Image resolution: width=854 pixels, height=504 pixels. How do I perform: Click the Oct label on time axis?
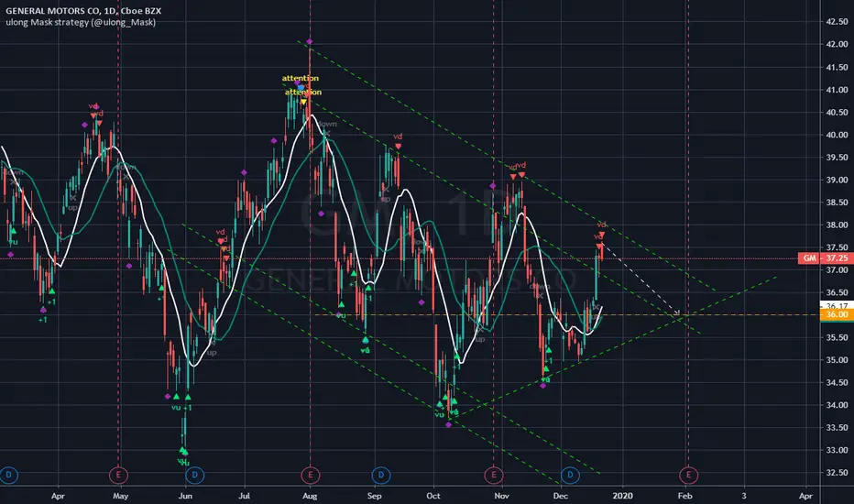click(x=433, y=496)
